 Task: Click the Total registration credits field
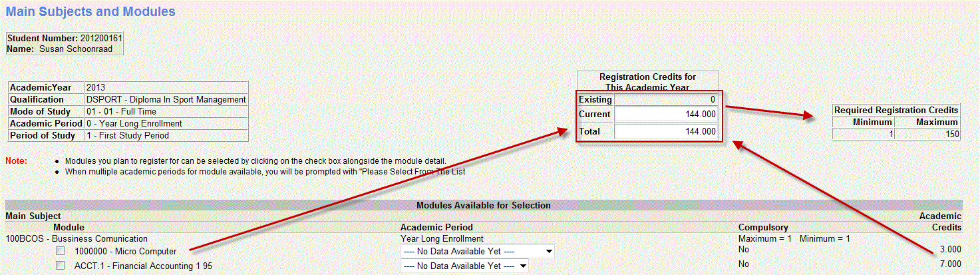click(x=665, y=132)
